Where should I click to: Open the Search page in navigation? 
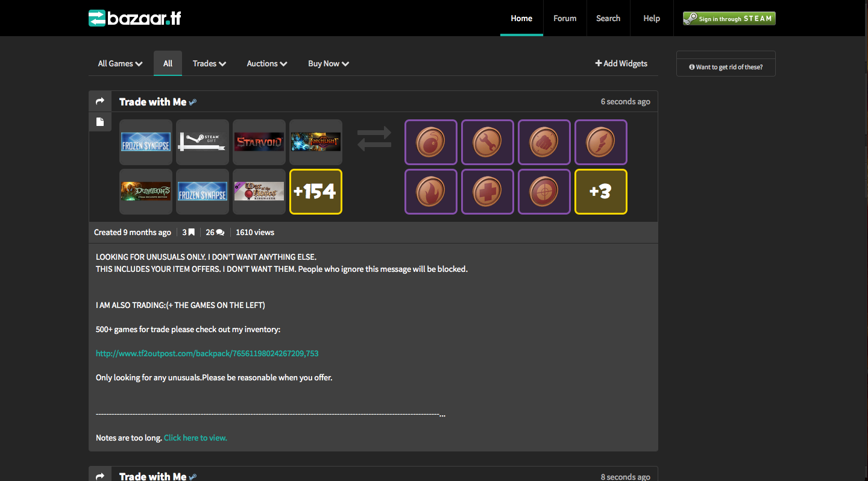point(608,18)
